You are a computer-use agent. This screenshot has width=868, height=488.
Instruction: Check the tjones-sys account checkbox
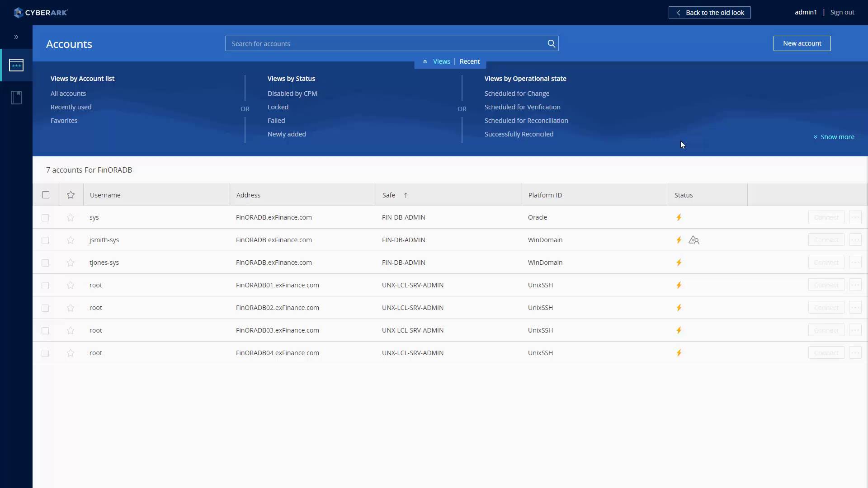(x=45, y=263)
